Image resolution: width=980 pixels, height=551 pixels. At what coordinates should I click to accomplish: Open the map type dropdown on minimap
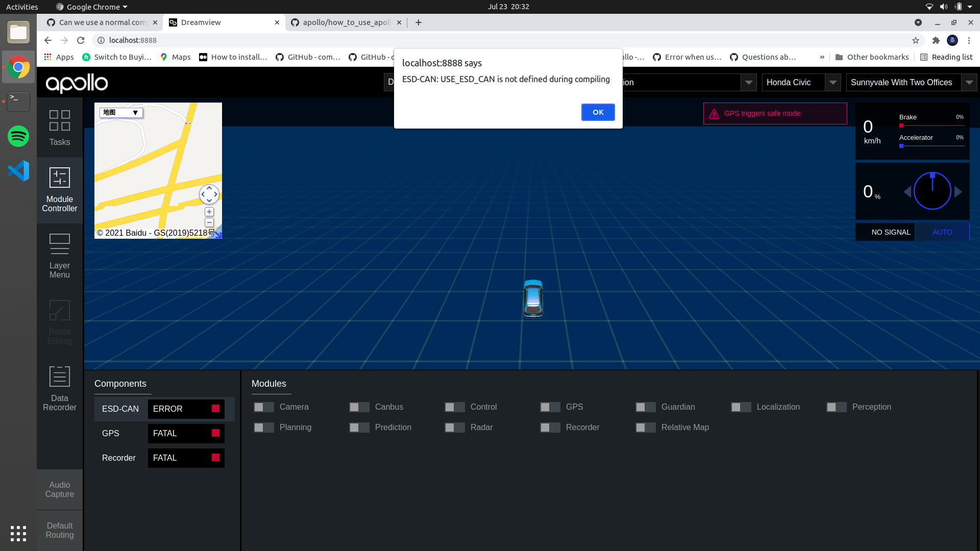121,112
